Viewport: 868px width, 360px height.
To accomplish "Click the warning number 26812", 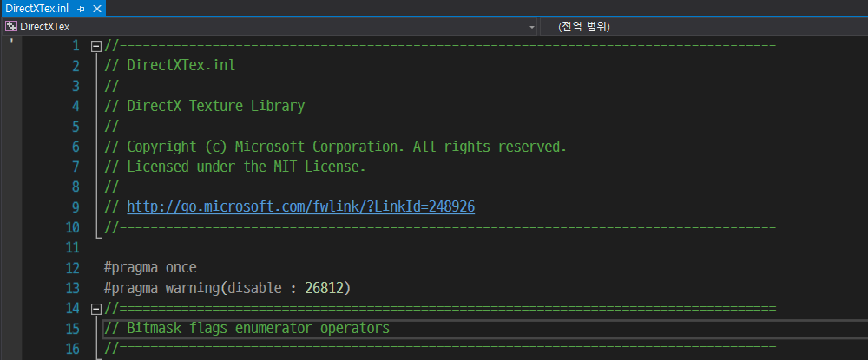I will click(325, 288).
